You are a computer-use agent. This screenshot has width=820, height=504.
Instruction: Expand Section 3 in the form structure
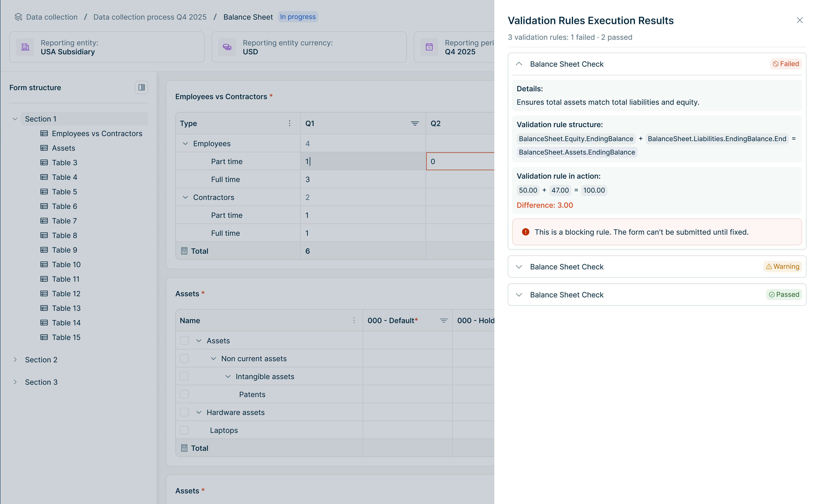15,382
